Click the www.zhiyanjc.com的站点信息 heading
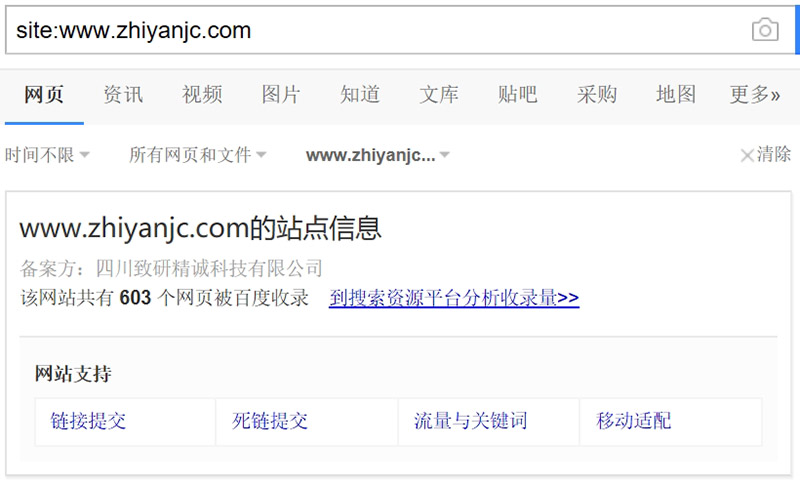This screenshot has width=800, height=485. click(x=201, y=227)
